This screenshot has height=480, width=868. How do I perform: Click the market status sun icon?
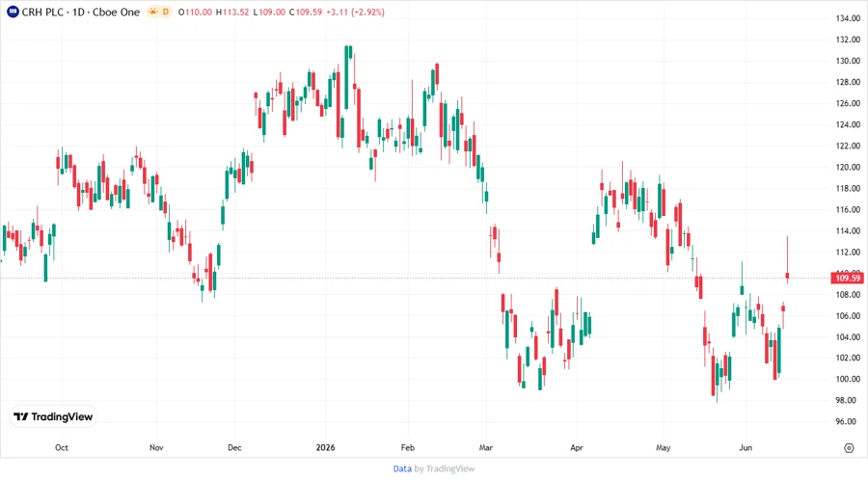153,12
